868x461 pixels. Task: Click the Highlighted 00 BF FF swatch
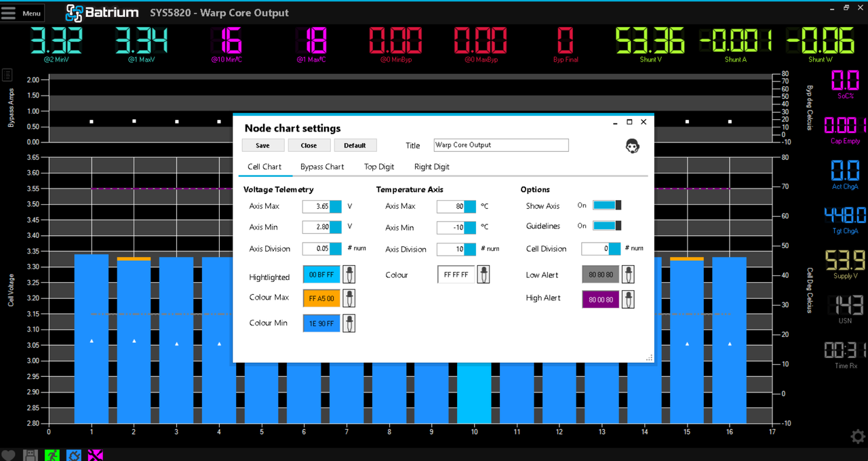(321, 275)
